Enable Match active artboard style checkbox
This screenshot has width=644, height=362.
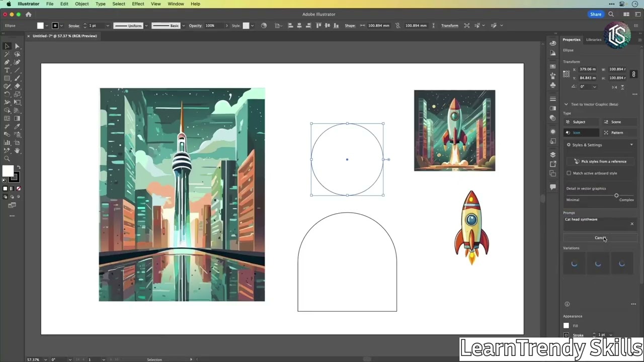569,173
